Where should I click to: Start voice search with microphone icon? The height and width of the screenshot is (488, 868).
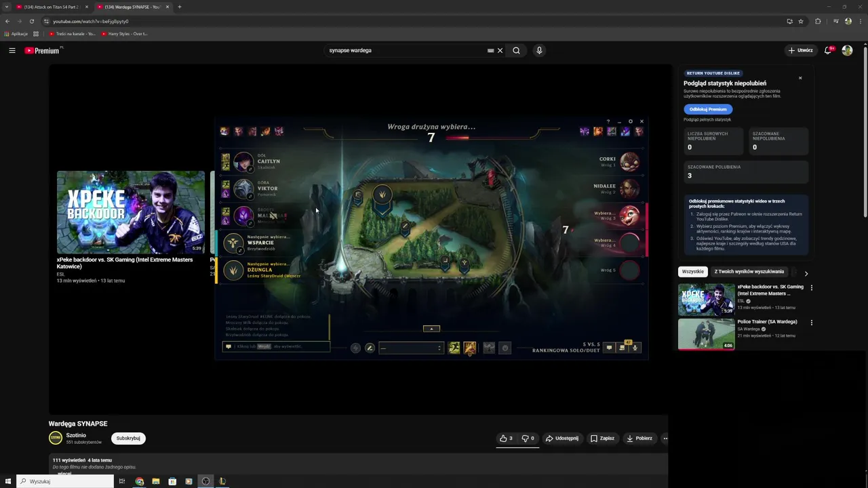(539, 50)
